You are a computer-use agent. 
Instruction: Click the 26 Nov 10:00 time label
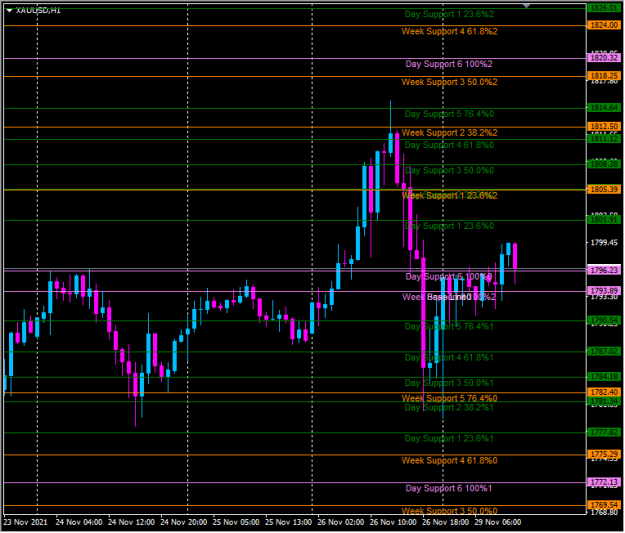393,522
